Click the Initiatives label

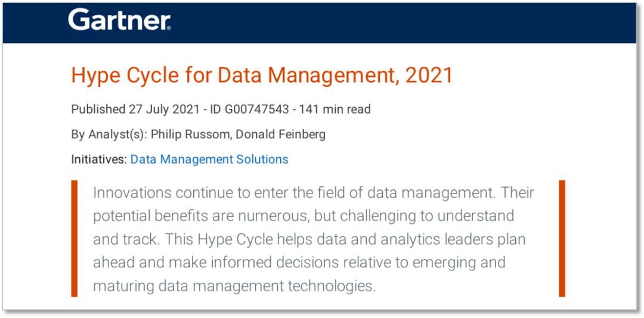98,159
